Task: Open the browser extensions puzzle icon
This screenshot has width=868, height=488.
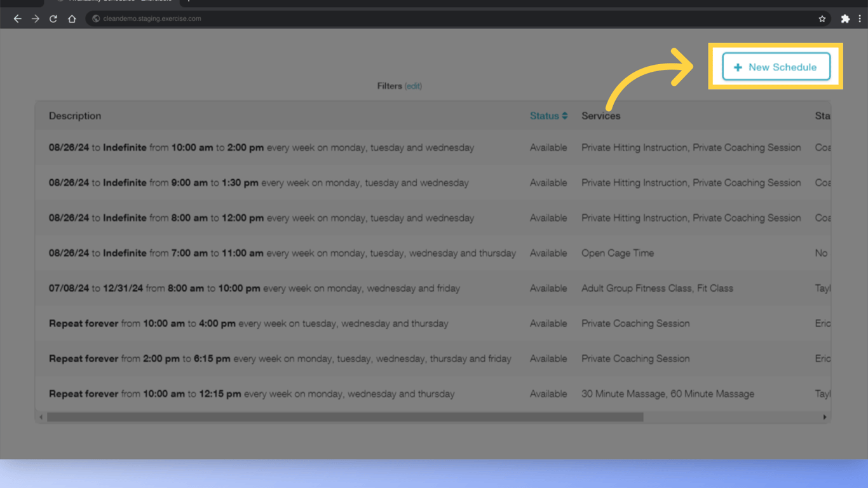Action: 846,18
